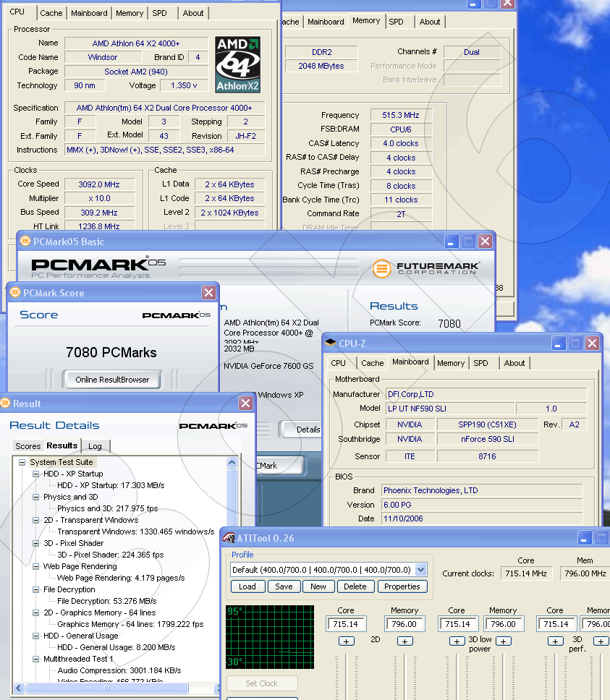Click the Futuremark Corporation logo
Viewport: 610px width, 700px height.
point(426,268)
